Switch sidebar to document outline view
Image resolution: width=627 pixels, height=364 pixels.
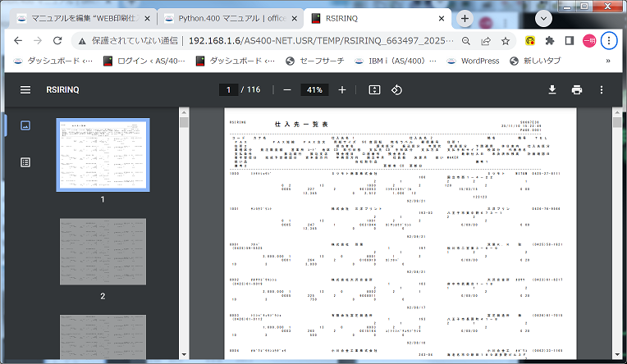25,162
